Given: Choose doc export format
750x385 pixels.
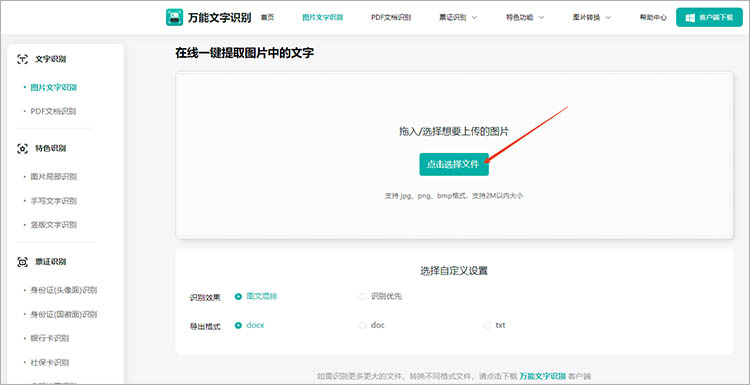Looking at the screenshot, I should (372, 325).
